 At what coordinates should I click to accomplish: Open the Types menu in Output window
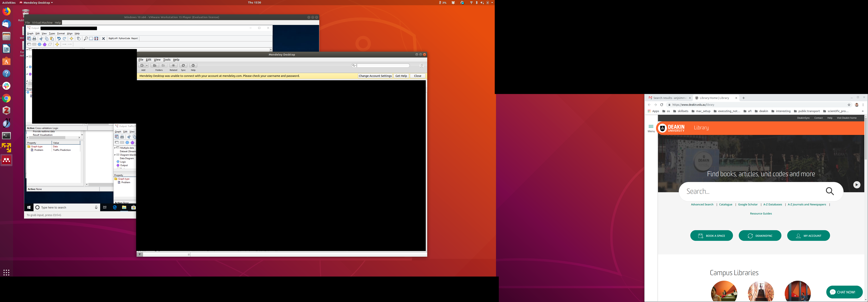52,34
